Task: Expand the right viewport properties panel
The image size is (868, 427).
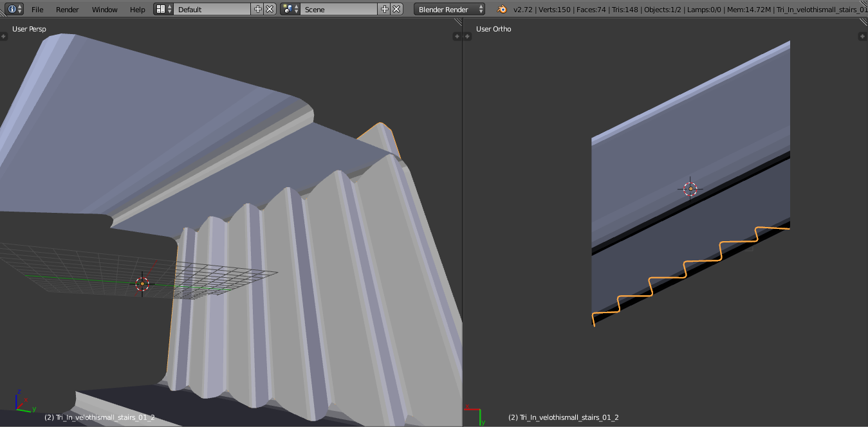Action: pos(863,37)
